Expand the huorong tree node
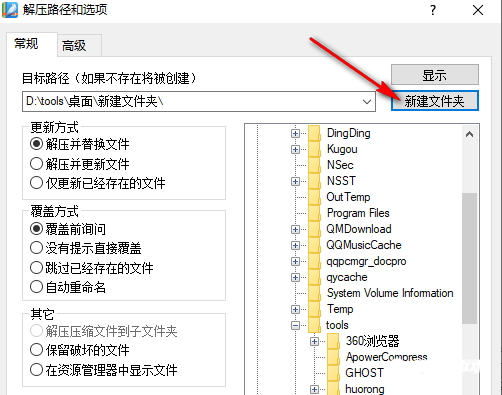The width and height of the screenshot is (502, 395). (314, 389)
